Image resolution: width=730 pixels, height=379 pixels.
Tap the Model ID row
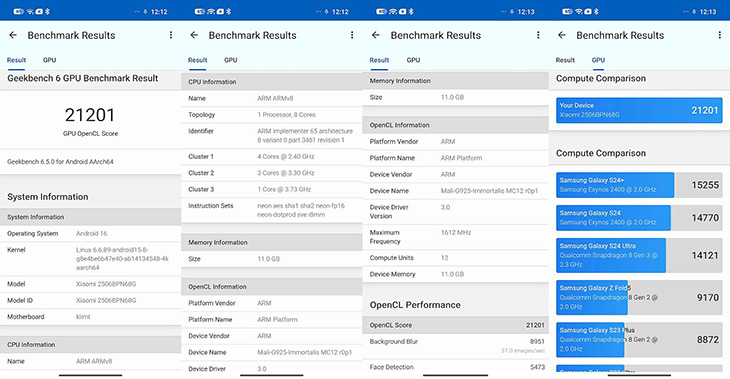pos(90,300)
